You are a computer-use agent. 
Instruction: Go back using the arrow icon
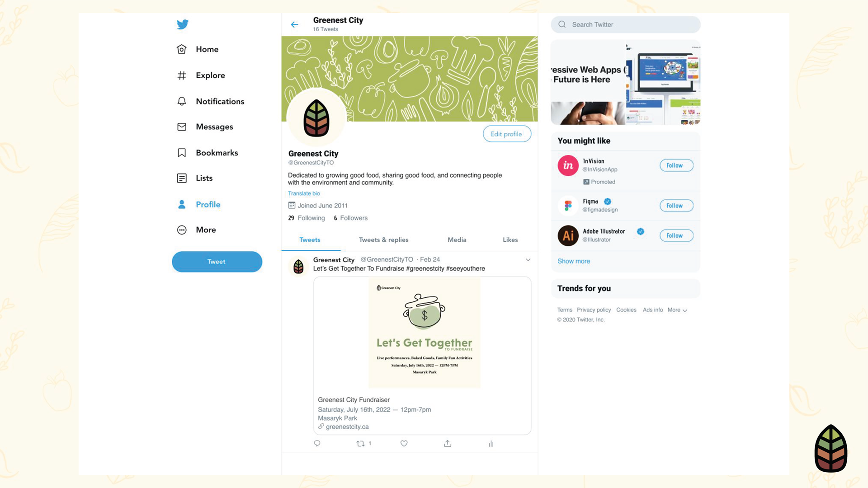(x=295, y=25)
